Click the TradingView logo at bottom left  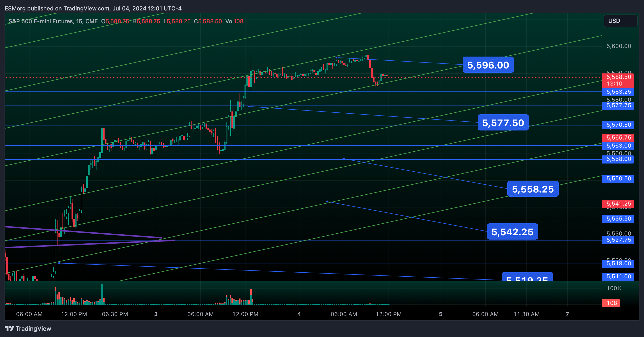(28, 328)
